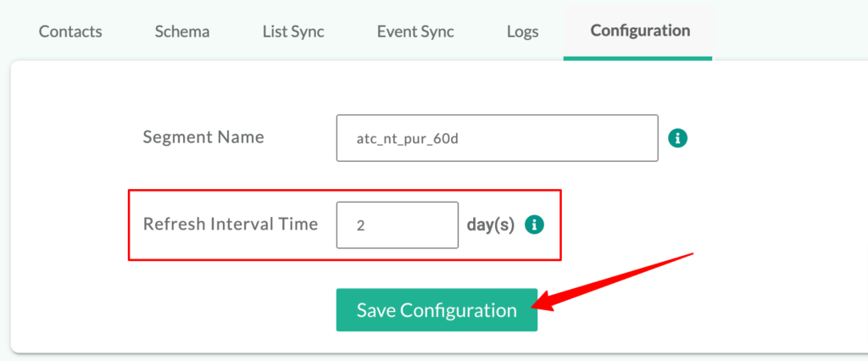Click the Refresh Interval Time label
This screenshot has width=868, height=361.
[231, 224]
